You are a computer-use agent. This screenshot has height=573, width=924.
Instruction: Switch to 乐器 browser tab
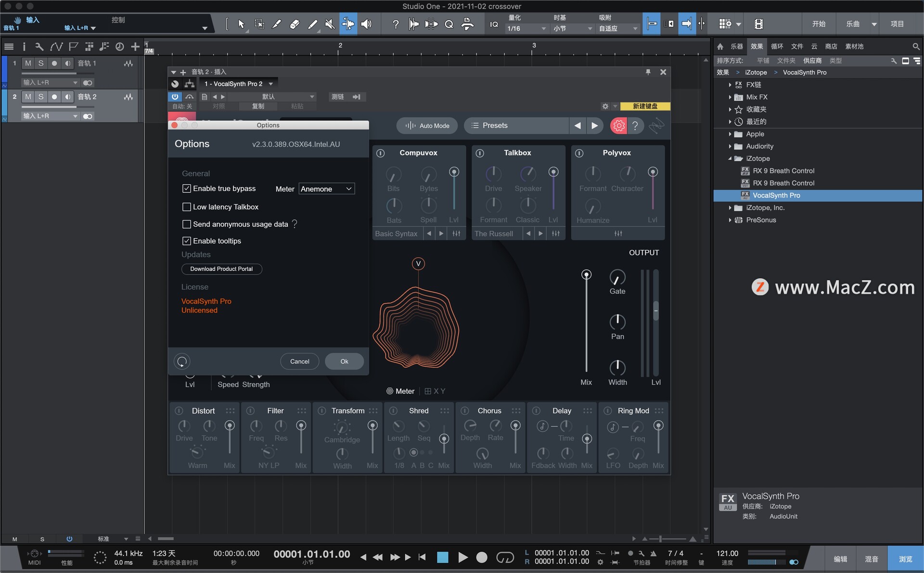(x=736, y=47)
